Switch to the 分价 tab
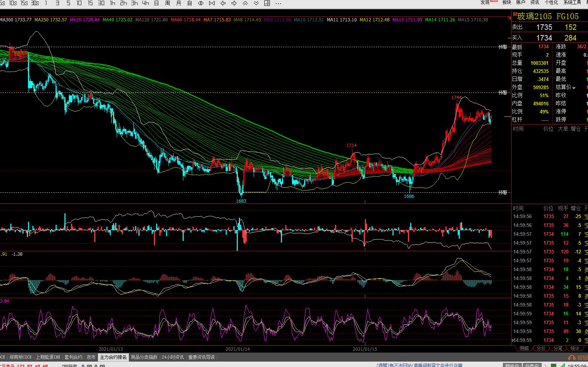588x367 pixels. tap(541, 348)
